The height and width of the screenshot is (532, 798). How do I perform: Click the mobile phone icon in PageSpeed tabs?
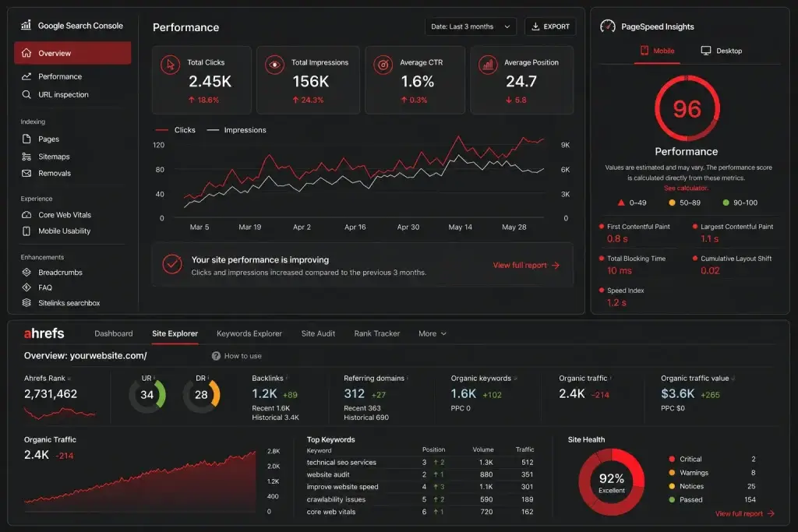pos(644,51)
